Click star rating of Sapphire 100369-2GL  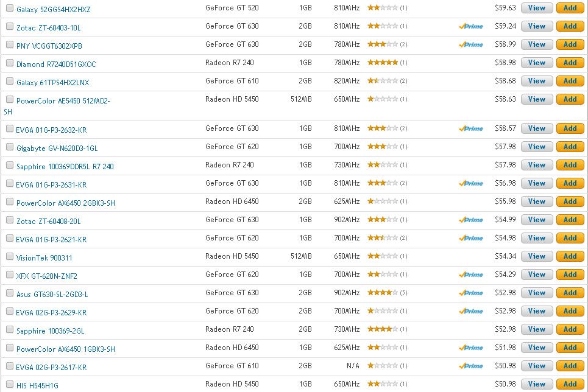pyautogui.click(x=382, y=329)
